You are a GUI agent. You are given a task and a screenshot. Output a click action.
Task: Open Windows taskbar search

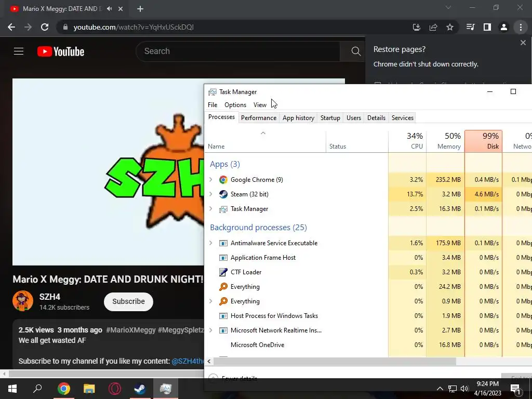coord(37,389)
